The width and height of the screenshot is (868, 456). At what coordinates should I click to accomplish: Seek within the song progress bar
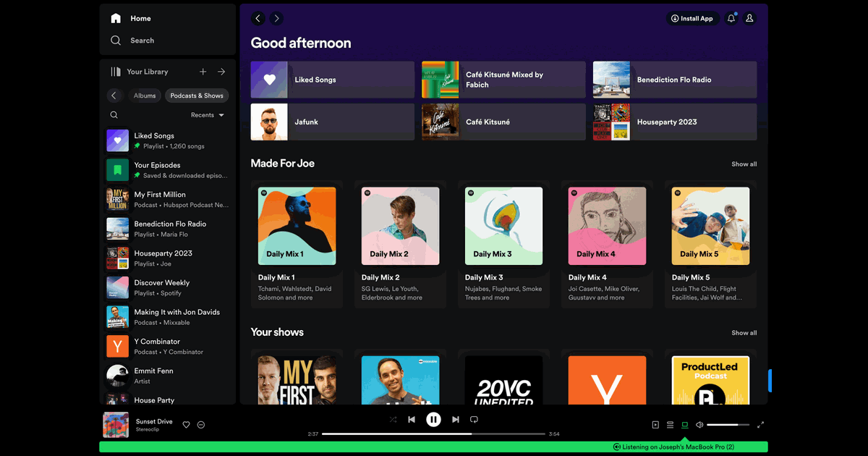433,434
